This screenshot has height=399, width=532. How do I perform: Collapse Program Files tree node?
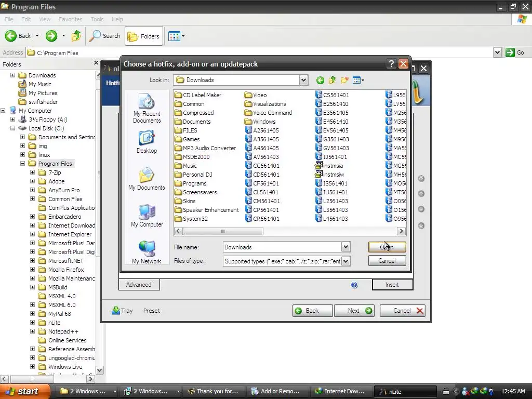(x=22, y=164)
